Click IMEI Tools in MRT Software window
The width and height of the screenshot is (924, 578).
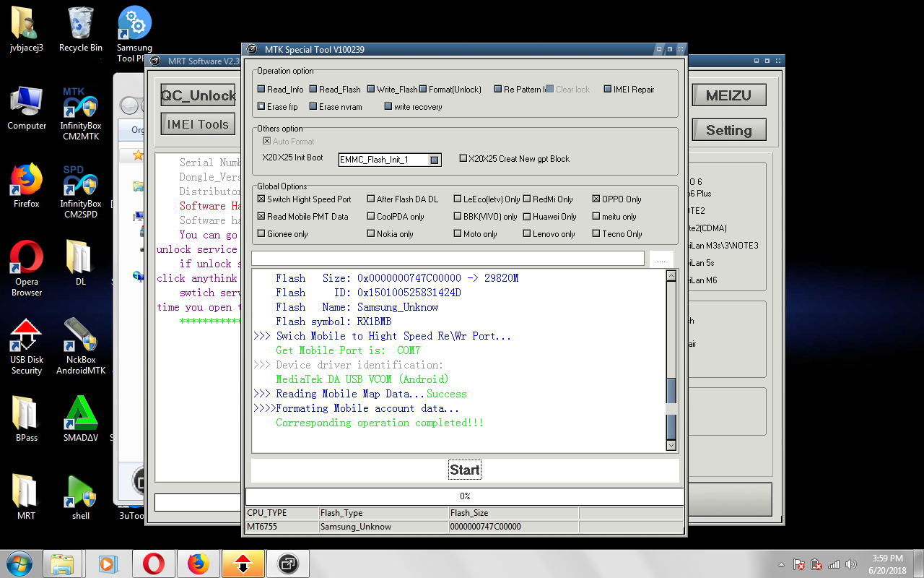click(x=198, y=124)
